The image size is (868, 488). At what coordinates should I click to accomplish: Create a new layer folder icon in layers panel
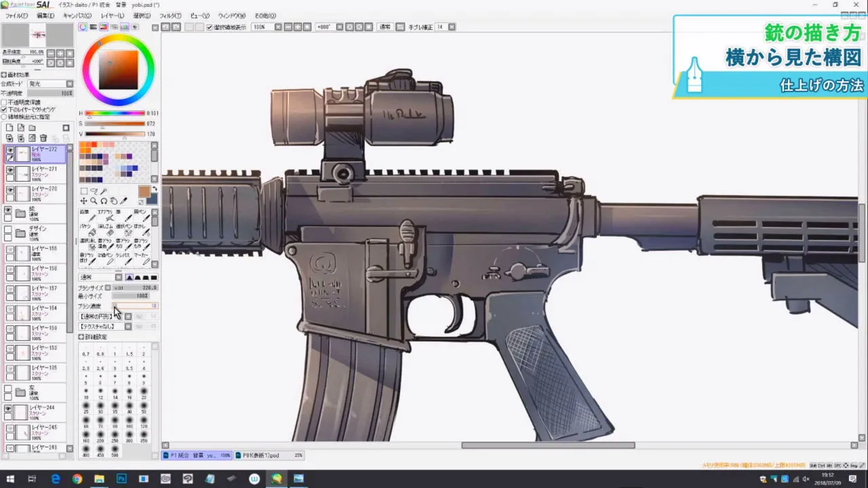(31, 127)
